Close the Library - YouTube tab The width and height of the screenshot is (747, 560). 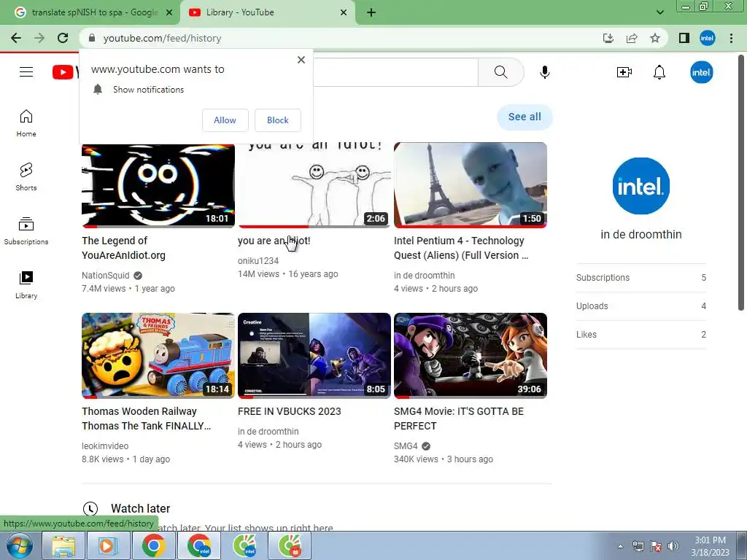(344, 13)
